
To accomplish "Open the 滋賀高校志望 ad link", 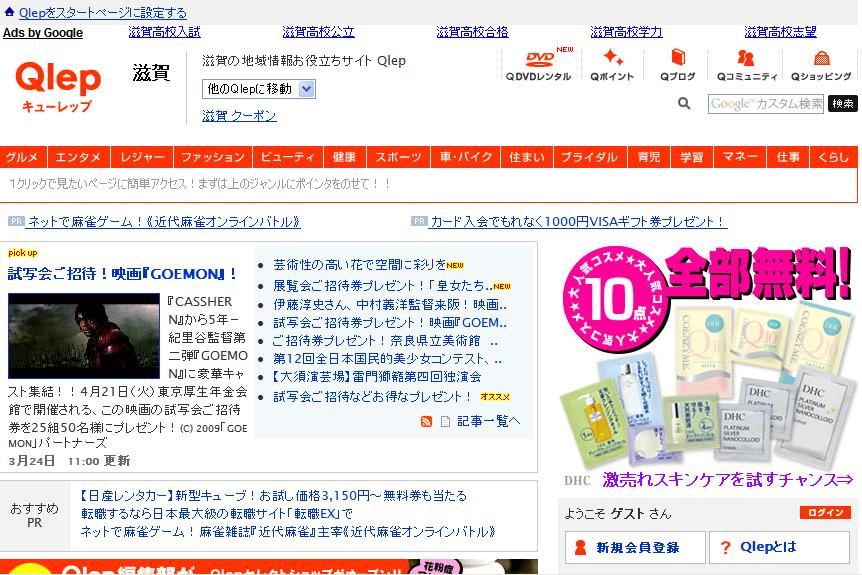I will [780, 32].
